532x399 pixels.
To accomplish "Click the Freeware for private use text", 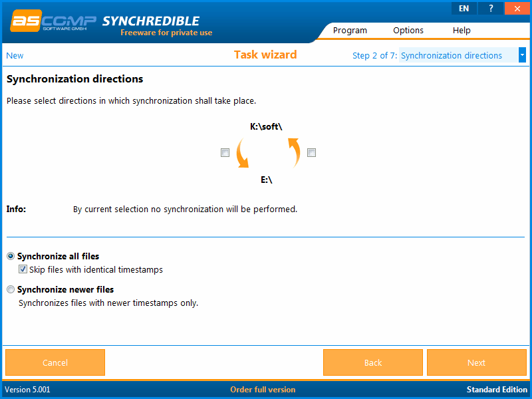I will click(x=166, y=33).
